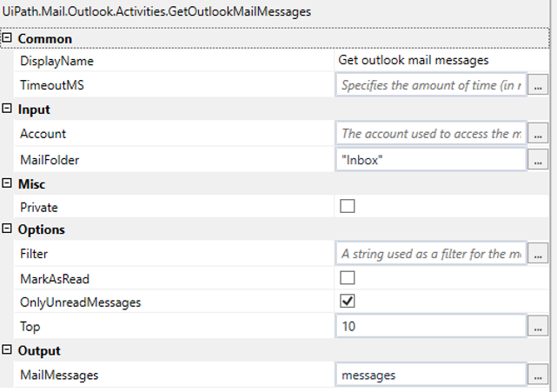Open expression editor for MailFolder
The width and height of the screenshot is (557, 392).
pyautogui.click(x=538, y=159)
